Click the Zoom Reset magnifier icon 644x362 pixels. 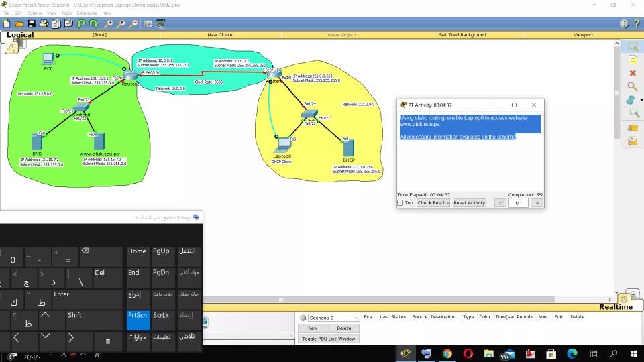(x=121, y=24)
